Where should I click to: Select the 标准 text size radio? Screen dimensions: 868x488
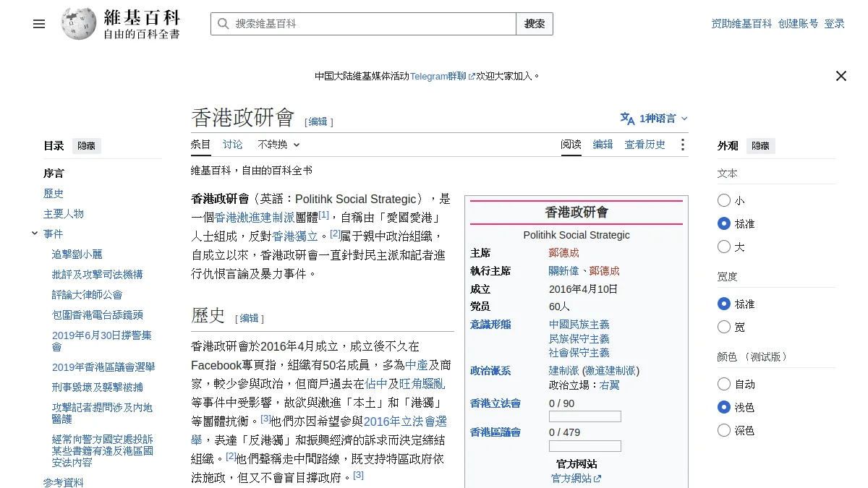724,223
